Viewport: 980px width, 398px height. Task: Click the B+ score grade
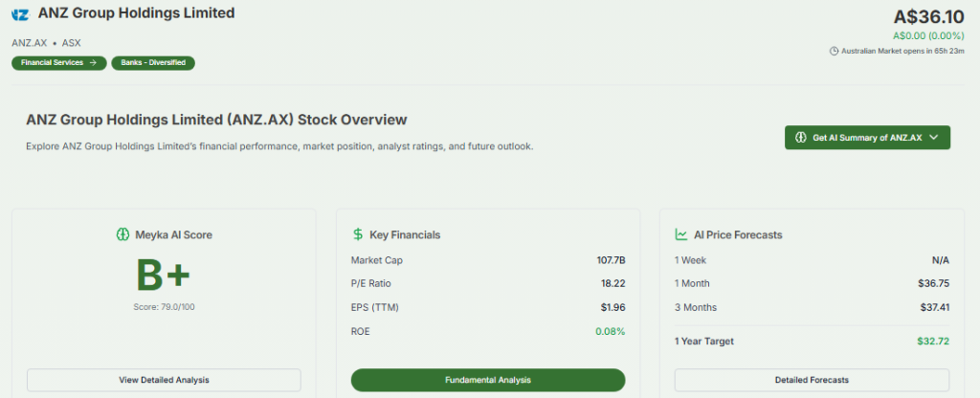(164, 276)
